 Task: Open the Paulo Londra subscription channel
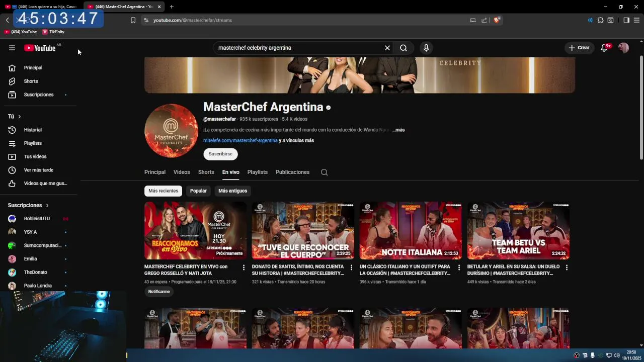[38, 286]
